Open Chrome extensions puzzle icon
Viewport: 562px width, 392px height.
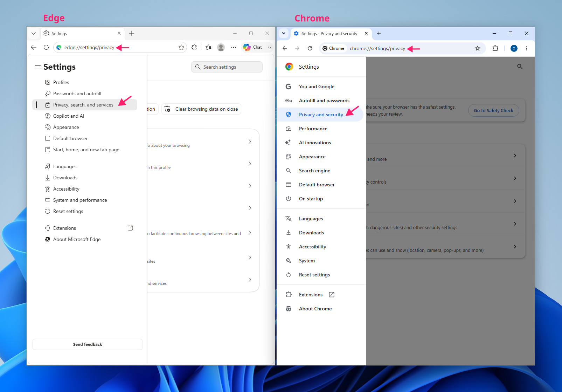(x=495, y=48)
